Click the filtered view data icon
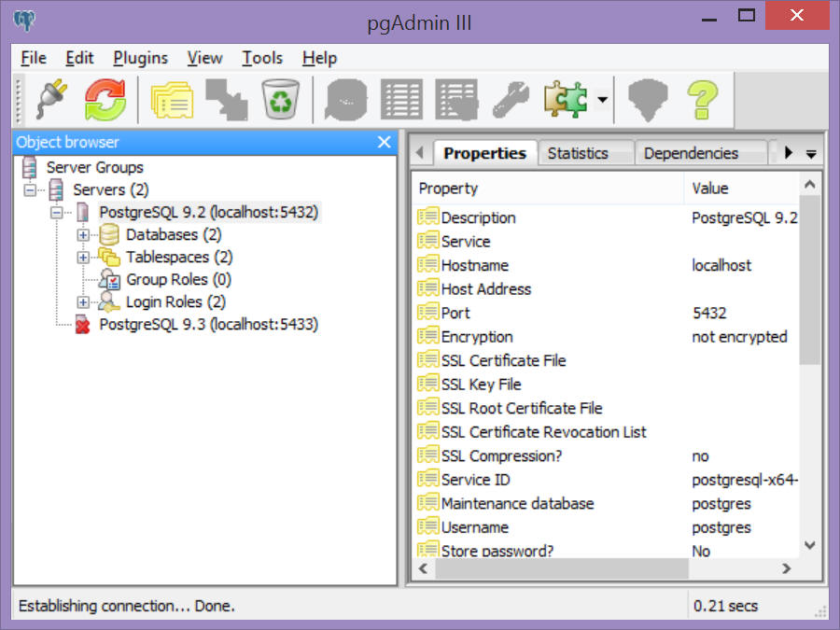 point(456,100)
